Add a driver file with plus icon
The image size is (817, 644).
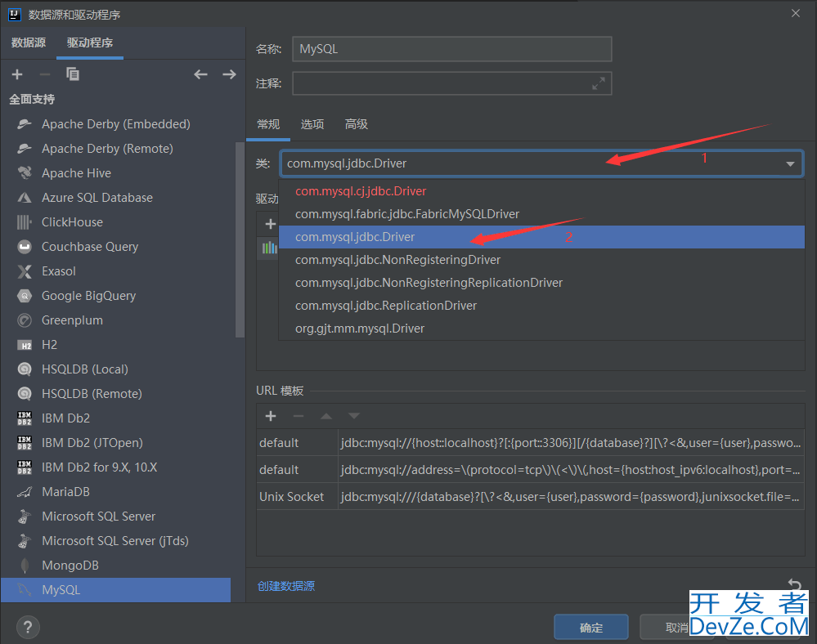pos(270,224)
